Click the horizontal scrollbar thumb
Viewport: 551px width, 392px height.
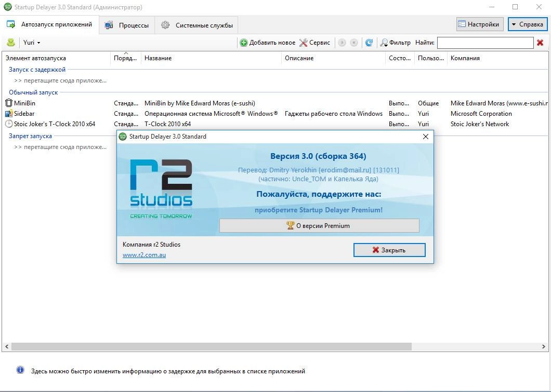coord(211,346)
